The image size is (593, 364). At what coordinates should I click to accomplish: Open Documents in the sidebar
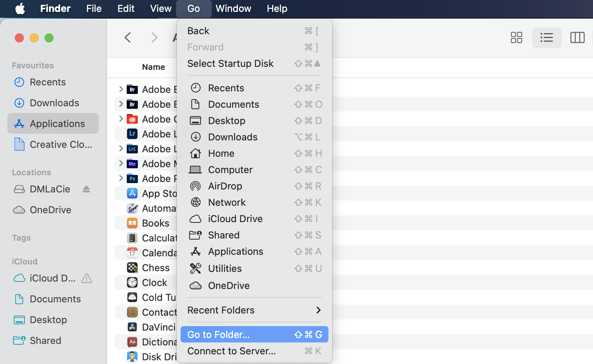pyautogui.click(x=53, y=299)
